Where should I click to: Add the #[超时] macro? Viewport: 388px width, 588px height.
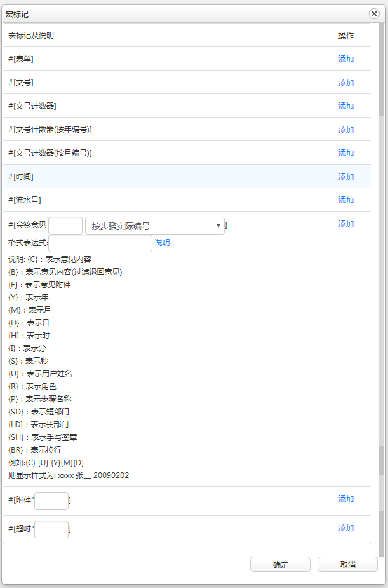(346, 528)
